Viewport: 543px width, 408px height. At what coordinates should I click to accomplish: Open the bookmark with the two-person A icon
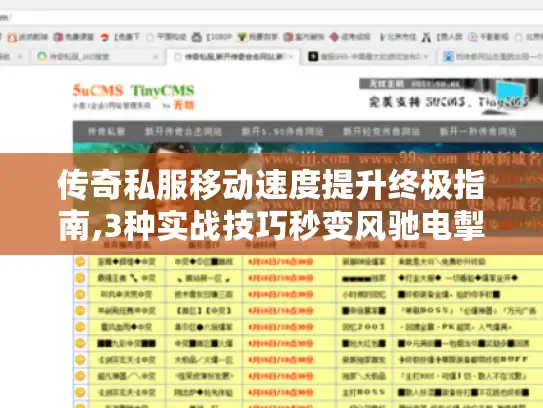[x=442, y=37]
